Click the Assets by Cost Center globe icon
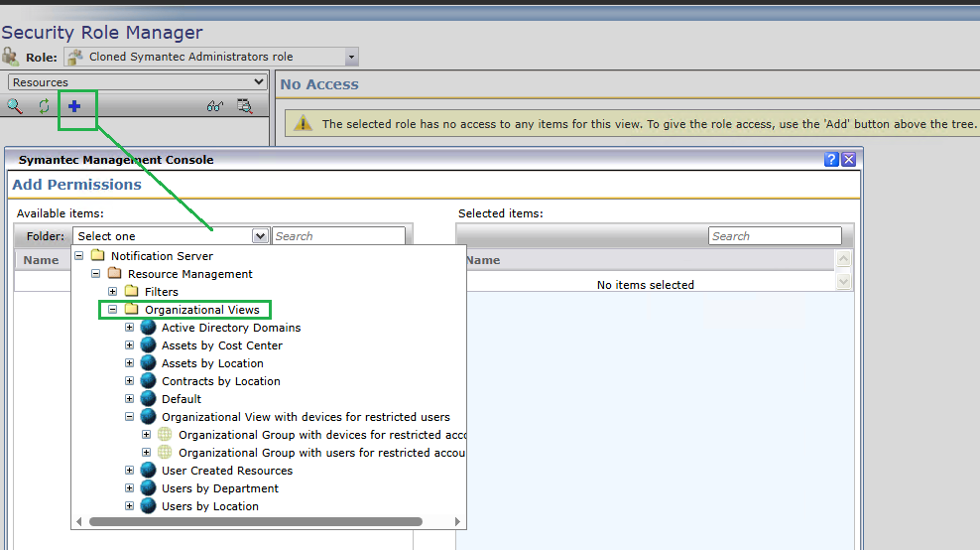Image resolution: width=980 pixels, height=550 pixels. (148, 345)
